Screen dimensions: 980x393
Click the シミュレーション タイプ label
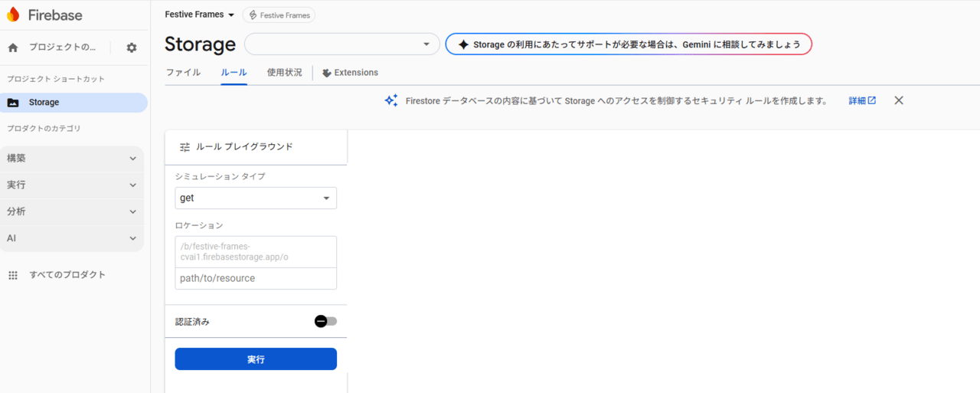click(220, 176)
